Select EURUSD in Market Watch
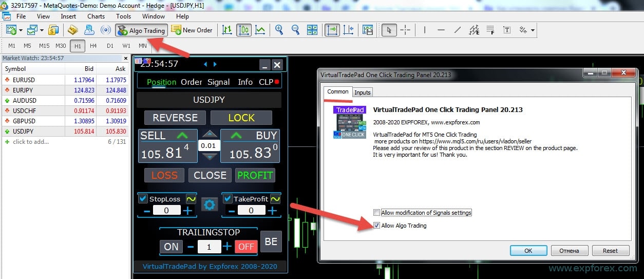644x279 pixels. pos(65,80)
